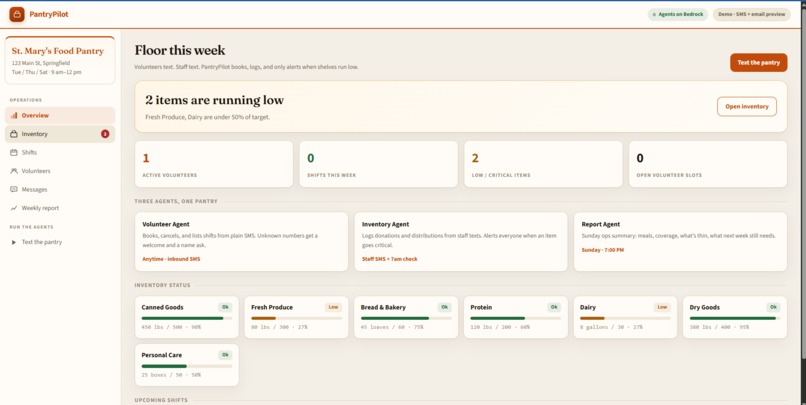The width and height of the screenshot is (806, 405).
Task: Click the Weekly report trend icon
Action: (14, 208)
